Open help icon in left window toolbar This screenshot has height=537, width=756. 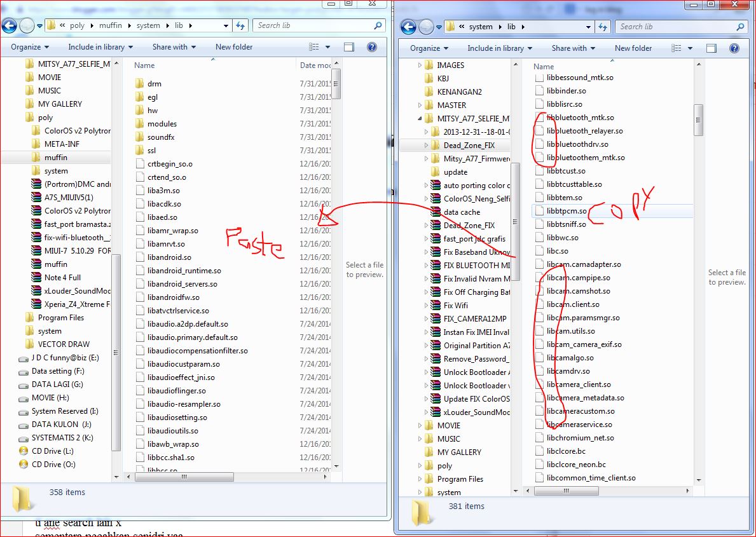click(372, 47)
